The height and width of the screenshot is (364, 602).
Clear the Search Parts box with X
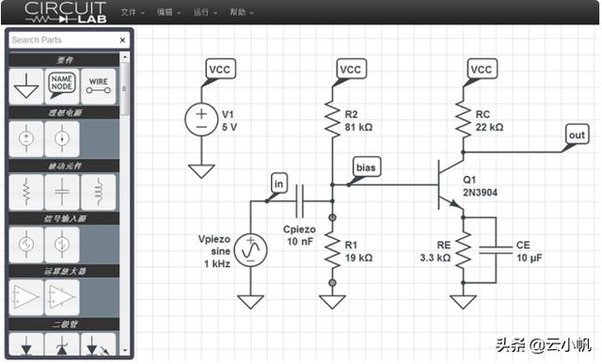point(122,40)
